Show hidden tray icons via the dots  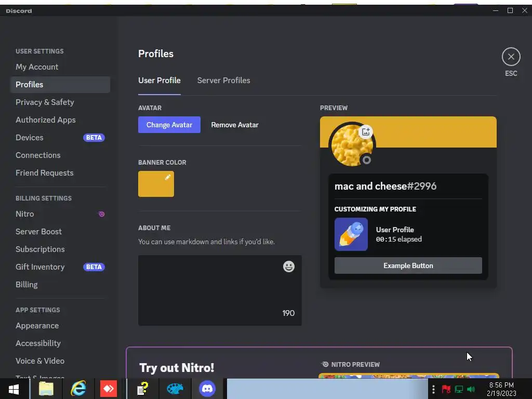pyautogui.click(x=433, y=389)
